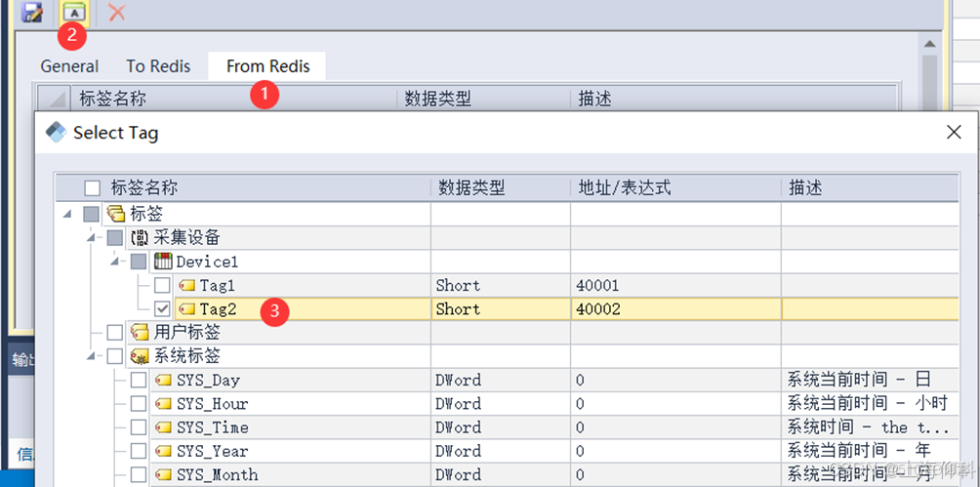Collapse the Device1 tree node
The height and width of the screenshot is (487, 980).
coord(116,262)
